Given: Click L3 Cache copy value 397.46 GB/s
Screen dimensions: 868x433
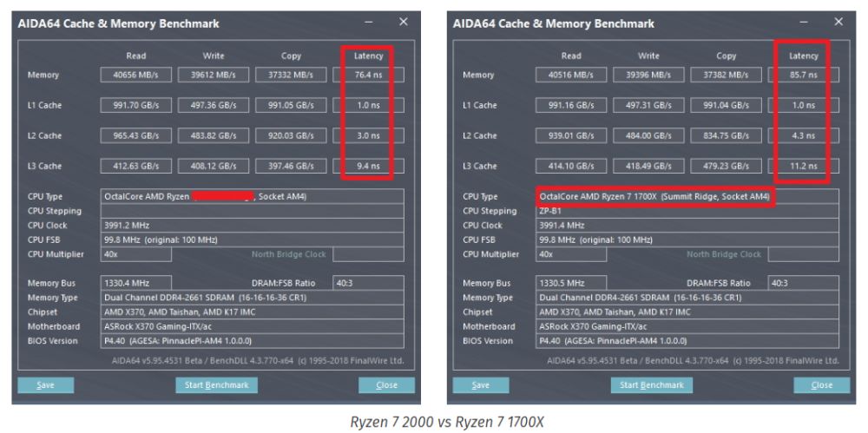Looking at the screenshot, I should pyautogui.click(x=291, y=166).
